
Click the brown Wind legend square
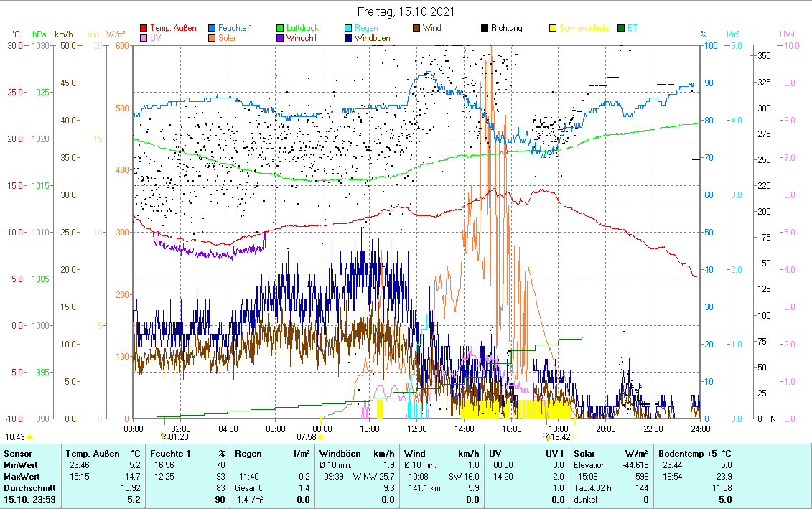point(416,29)
